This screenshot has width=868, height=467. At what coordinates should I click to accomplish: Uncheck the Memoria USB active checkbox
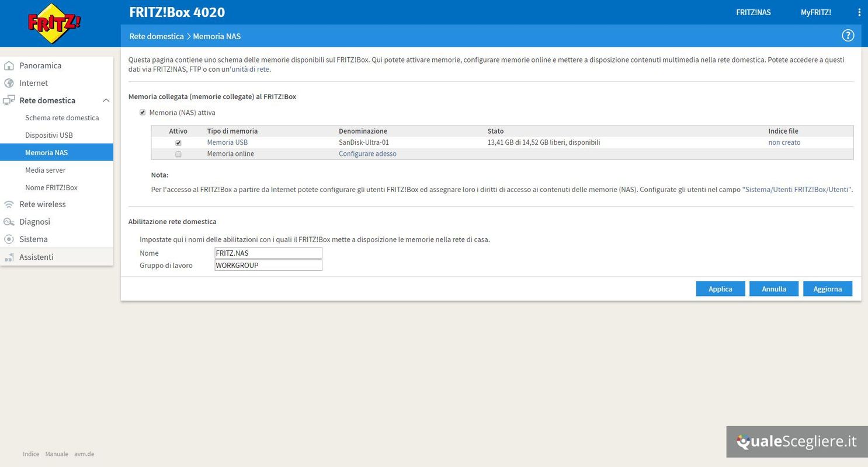point(178,142)
